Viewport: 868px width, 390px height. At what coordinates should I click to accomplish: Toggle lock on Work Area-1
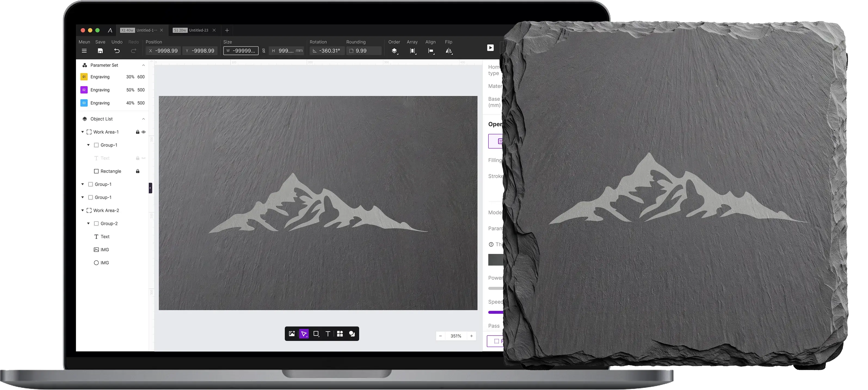pos(137,132)
